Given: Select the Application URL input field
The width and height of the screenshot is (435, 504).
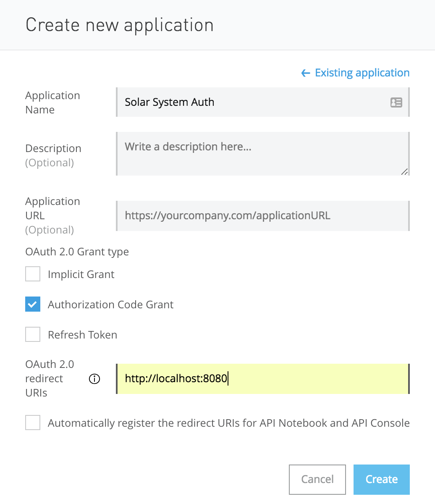Looking at the screenshot, I should [262, 216].
